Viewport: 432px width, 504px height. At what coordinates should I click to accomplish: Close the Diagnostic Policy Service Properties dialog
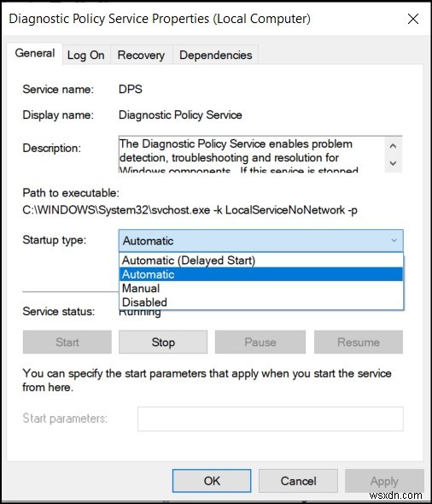point(413,19)
